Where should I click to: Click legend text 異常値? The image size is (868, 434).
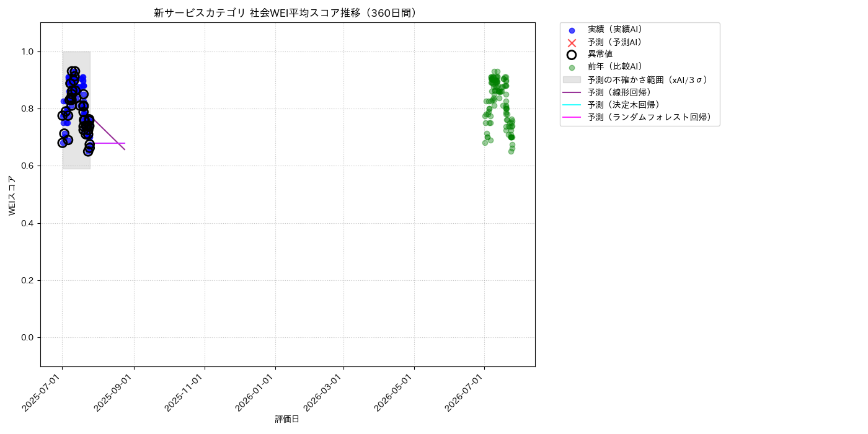(x=600, y=55)
